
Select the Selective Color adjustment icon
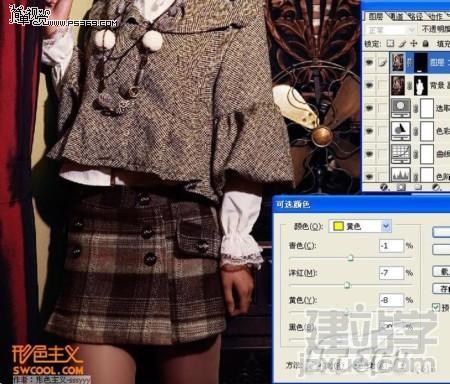pos(401,108)
